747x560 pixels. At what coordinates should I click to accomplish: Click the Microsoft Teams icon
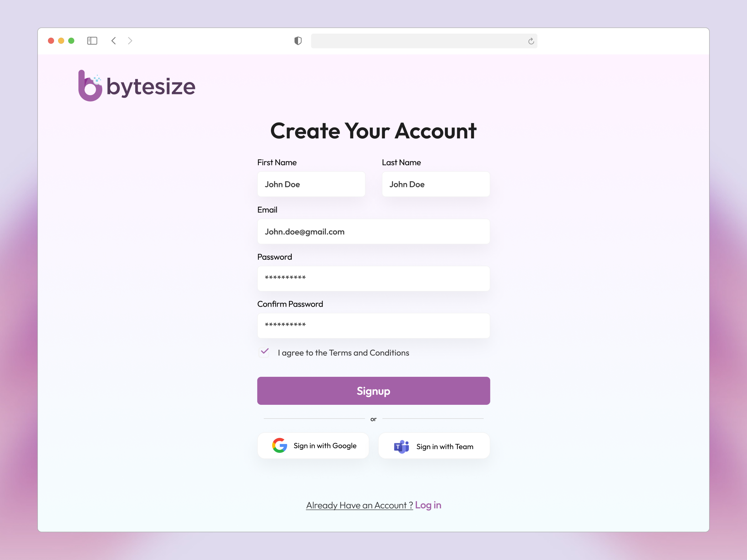pyautogui.click(x=402, y=446)
